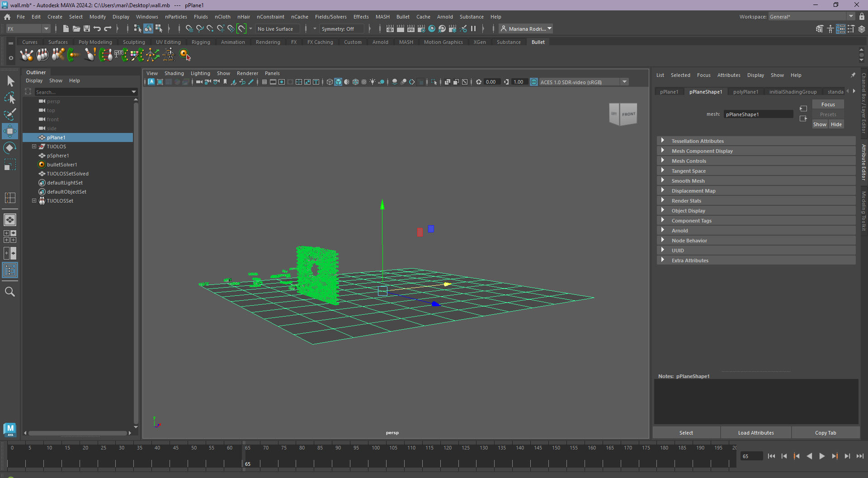Click the Undo arrow icon
Screen dimensions: 868x478
(97, 28)
